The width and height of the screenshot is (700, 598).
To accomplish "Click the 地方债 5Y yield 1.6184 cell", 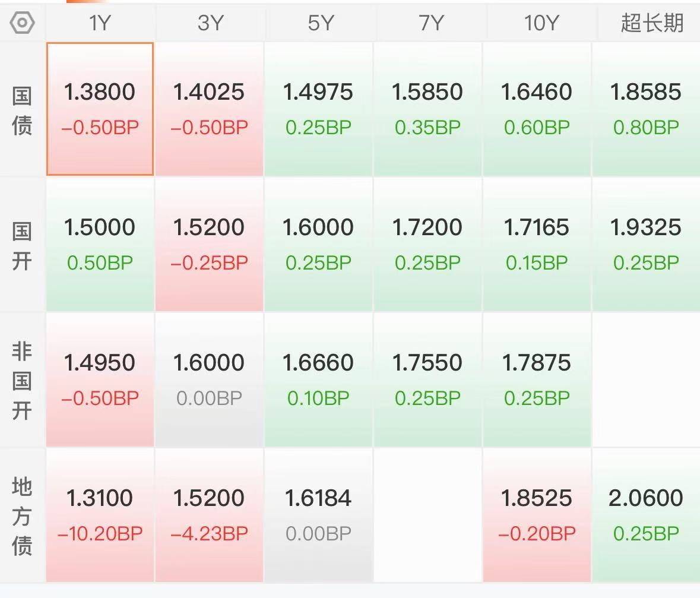I will [318, 515].
